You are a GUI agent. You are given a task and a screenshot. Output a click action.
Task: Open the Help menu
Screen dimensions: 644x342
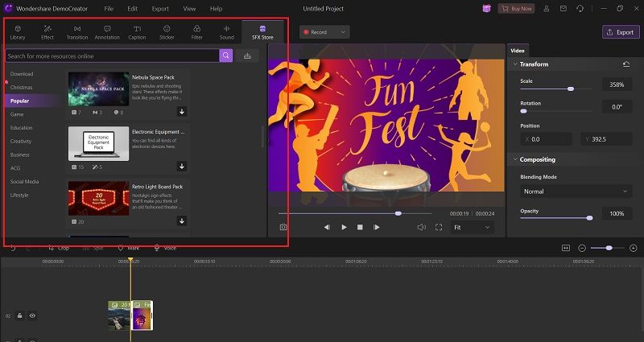[x=216, y=9]
